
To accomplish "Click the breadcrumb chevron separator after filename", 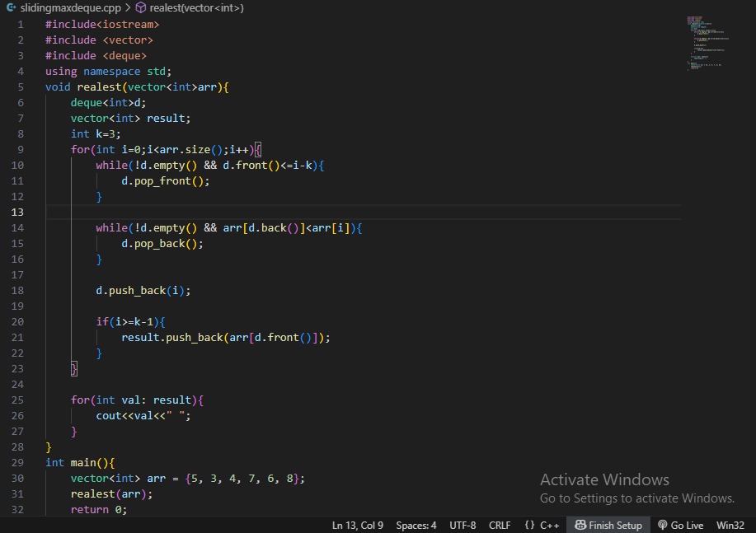I will [128, 7].
